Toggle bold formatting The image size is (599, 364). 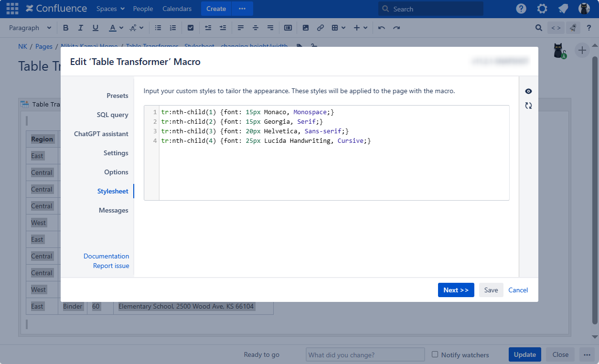[x=66, y=28]
